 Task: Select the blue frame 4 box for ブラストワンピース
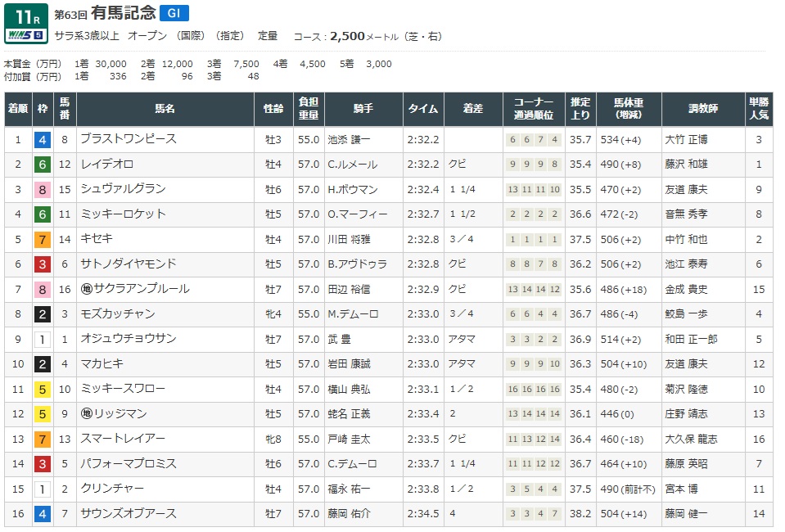[41, 140]
